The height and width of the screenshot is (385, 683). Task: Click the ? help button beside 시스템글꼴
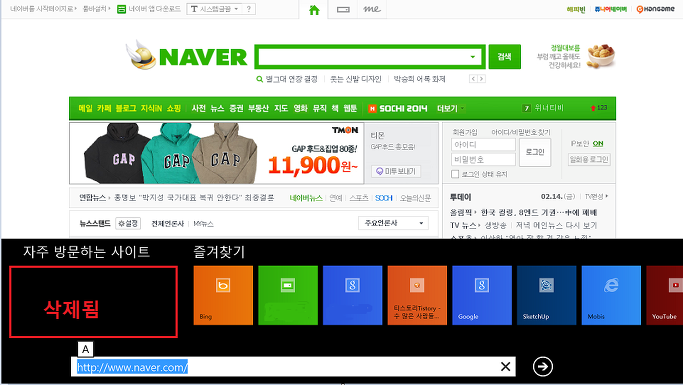(x=249, y=9)
